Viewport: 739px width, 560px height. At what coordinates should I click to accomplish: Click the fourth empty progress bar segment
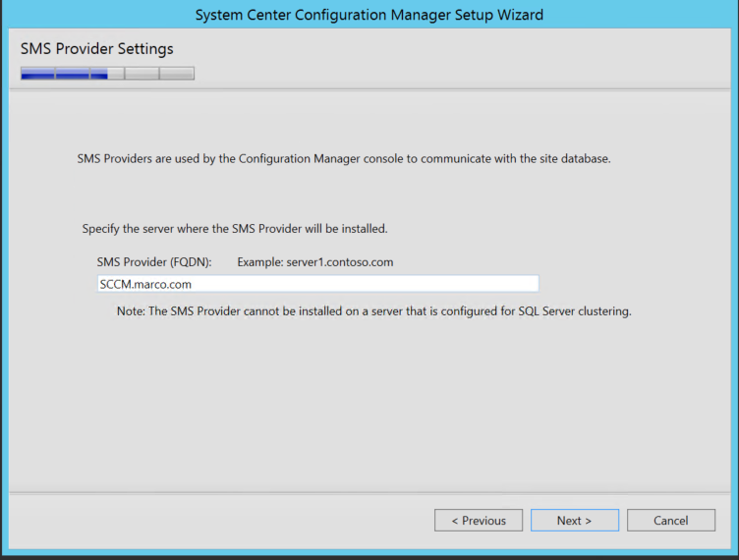[142, 74]
